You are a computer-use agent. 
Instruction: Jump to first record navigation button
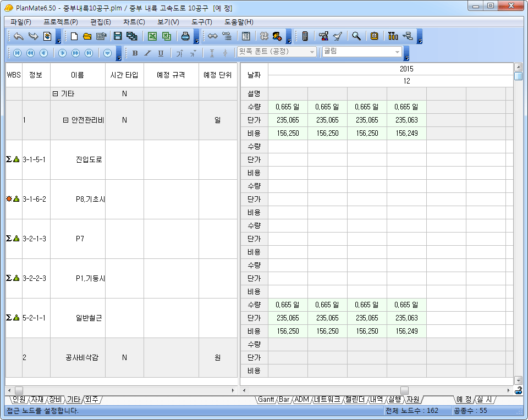pos(17,53)
